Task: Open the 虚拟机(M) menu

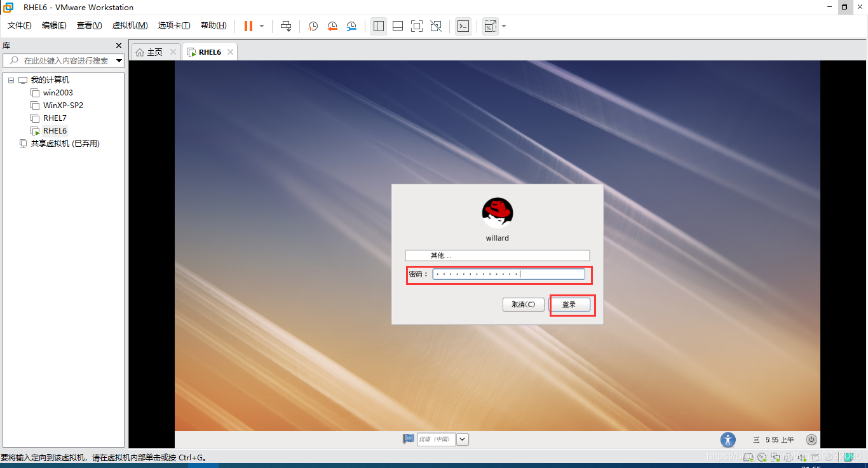Action: 130,25
